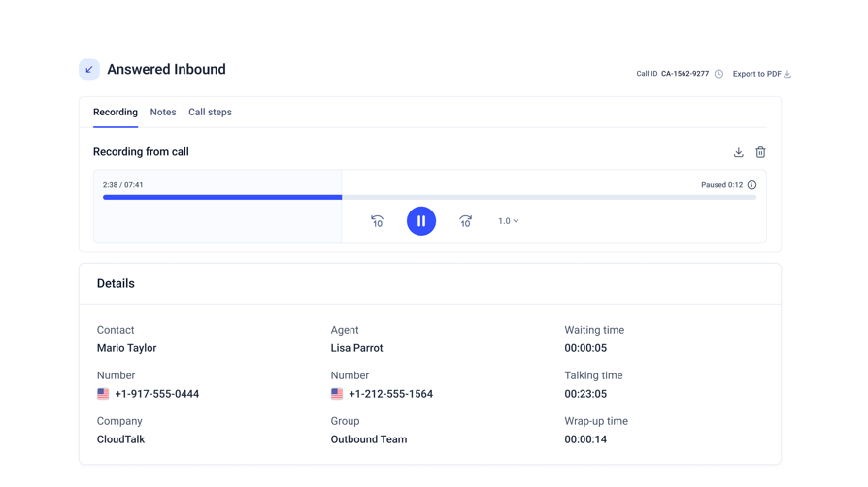Click the US flag beside +1-917-555-0444
This screenshot has height=487, width=868.
[103, 394]
